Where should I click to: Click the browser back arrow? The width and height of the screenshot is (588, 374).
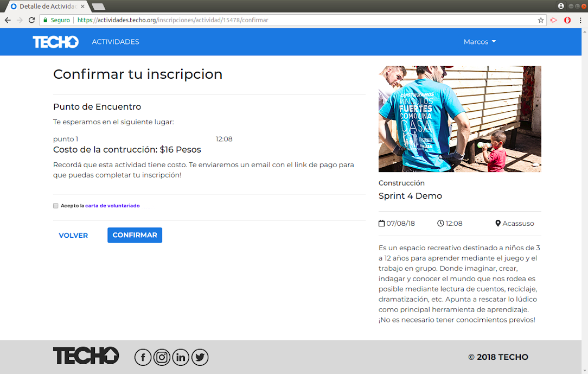tap(8, 20)
